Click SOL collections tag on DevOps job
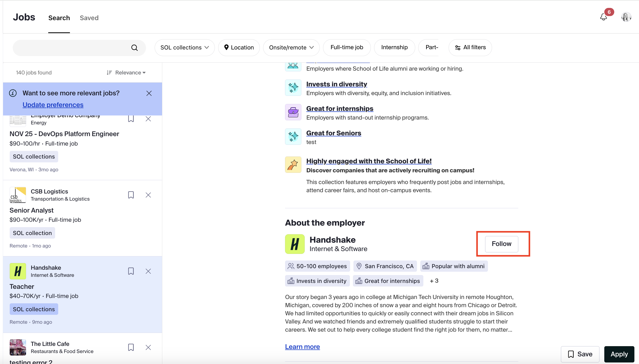639x364 pixels. [34, 157]
